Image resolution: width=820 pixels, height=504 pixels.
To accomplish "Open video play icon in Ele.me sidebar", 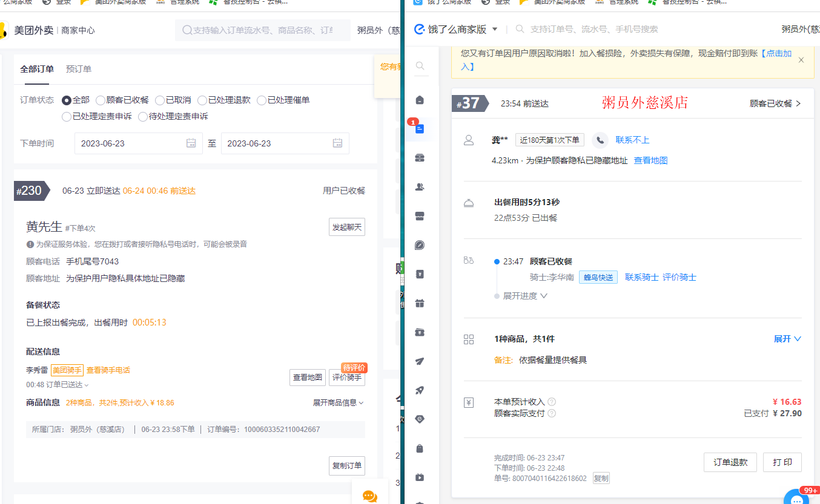I will point(420,477).
